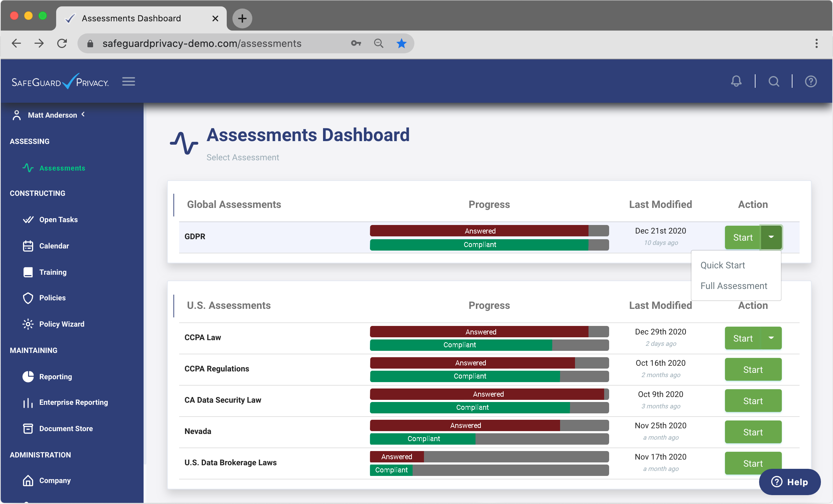Select Quick Start from dropdown menu
The height and width of the screenshot is (504, 833).
[722, 265]
